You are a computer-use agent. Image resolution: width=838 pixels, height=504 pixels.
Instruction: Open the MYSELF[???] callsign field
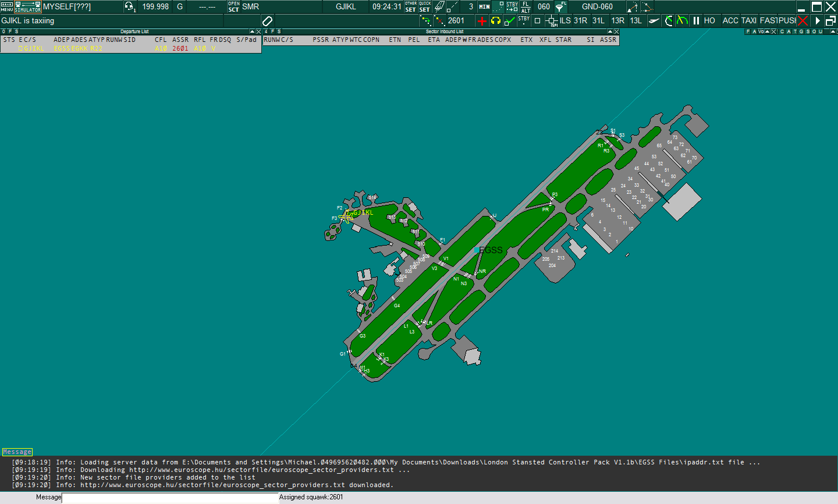coord(83,6)
